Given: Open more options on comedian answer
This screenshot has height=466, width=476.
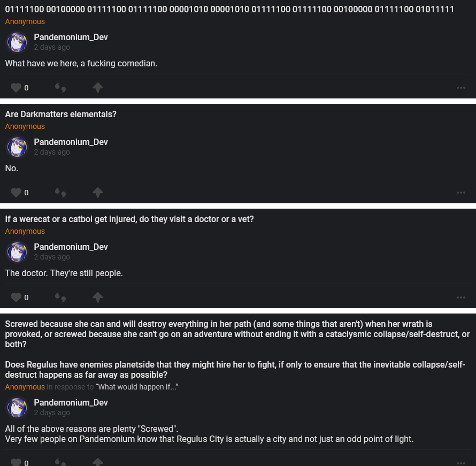Looking at the screenshot, I should click(x=460, y=88).
